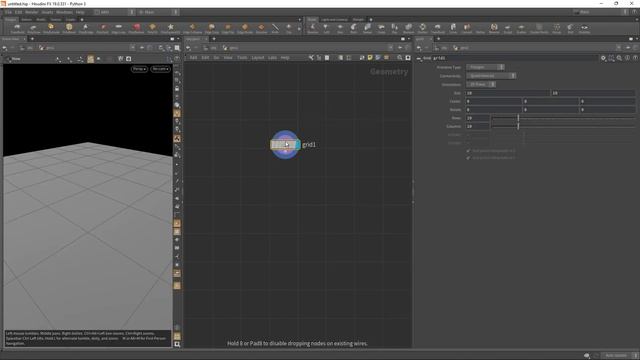
Task: Select the PolyExpand2D star icon
Action: 170,27
